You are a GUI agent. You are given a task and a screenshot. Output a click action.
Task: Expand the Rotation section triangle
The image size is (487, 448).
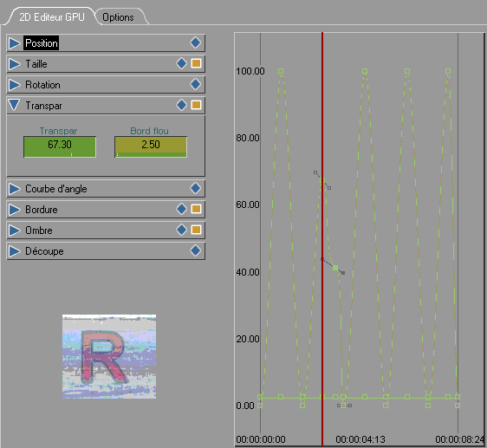pos(14,85)
